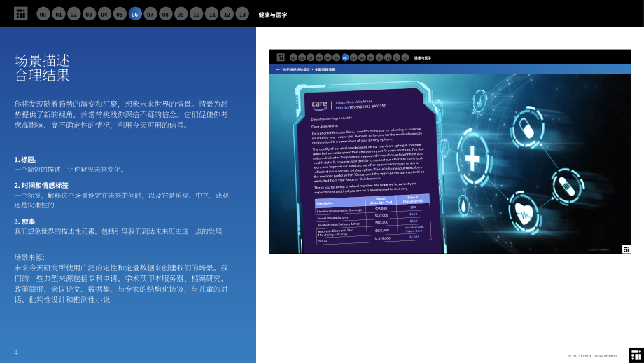Click the invoice pricing table in the slide
This screenshot has width=644, height=363.
tap(373, 219)
